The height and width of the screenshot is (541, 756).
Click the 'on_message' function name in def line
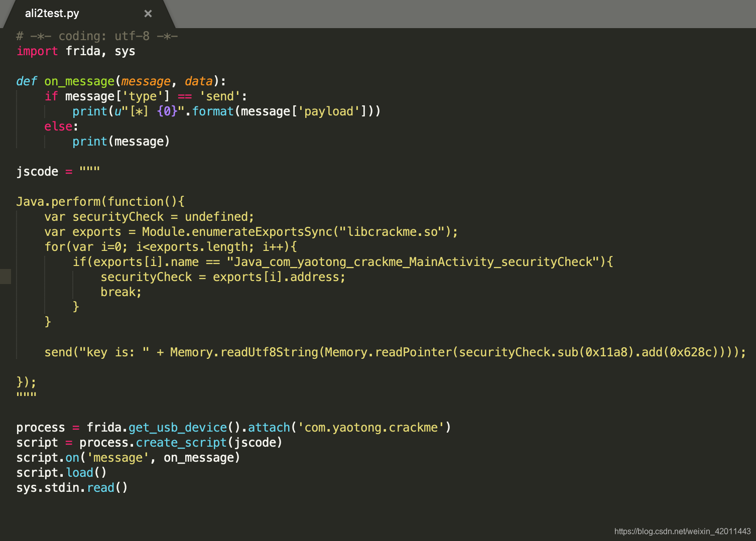(79, 81)
